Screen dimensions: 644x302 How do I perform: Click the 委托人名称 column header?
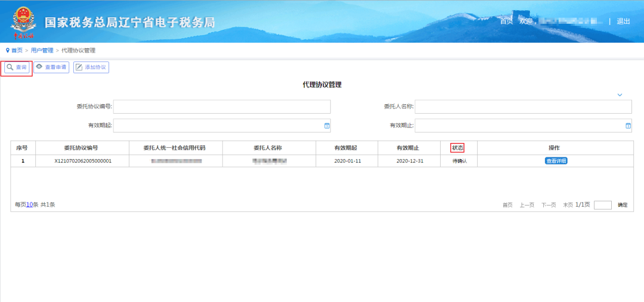(269, 148)
